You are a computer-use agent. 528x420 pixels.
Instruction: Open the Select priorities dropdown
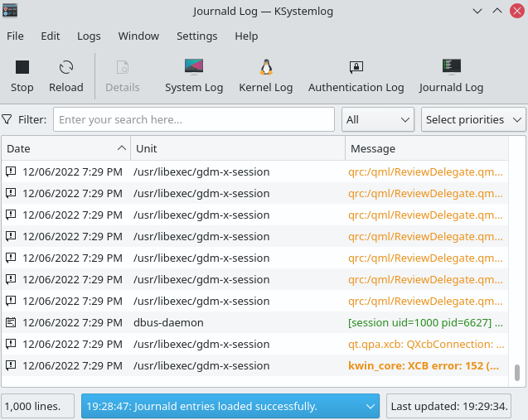(x=473, y=119)
